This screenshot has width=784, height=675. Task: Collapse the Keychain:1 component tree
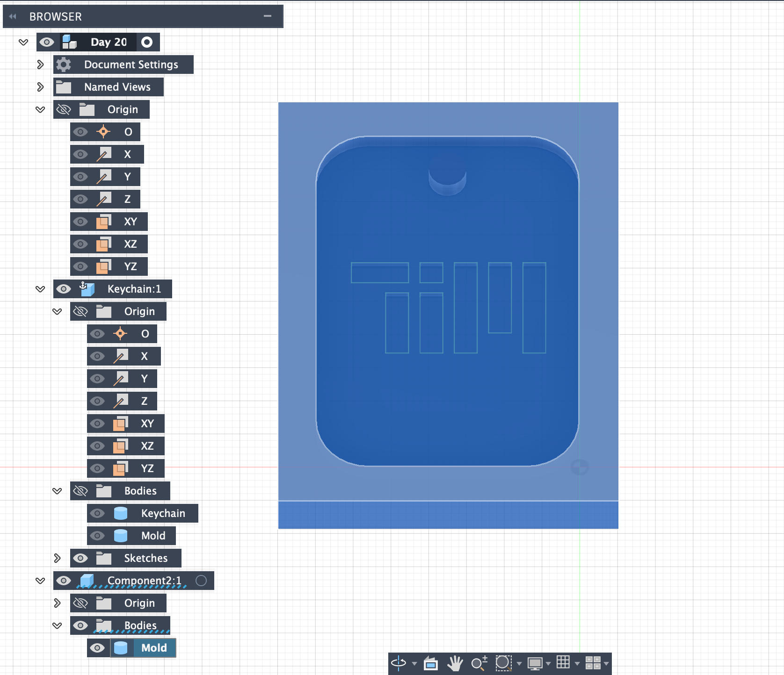(40, 289)
